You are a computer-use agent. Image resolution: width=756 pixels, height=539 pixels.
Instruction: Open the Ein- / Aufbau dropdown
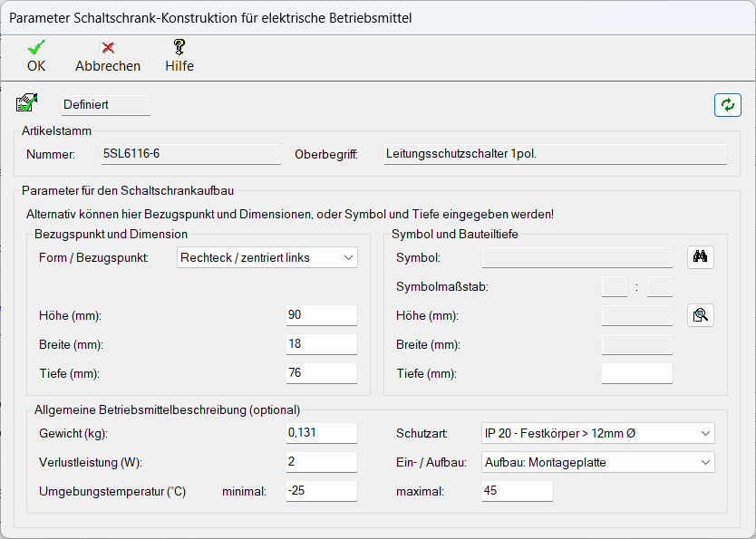tap(597, 463)
